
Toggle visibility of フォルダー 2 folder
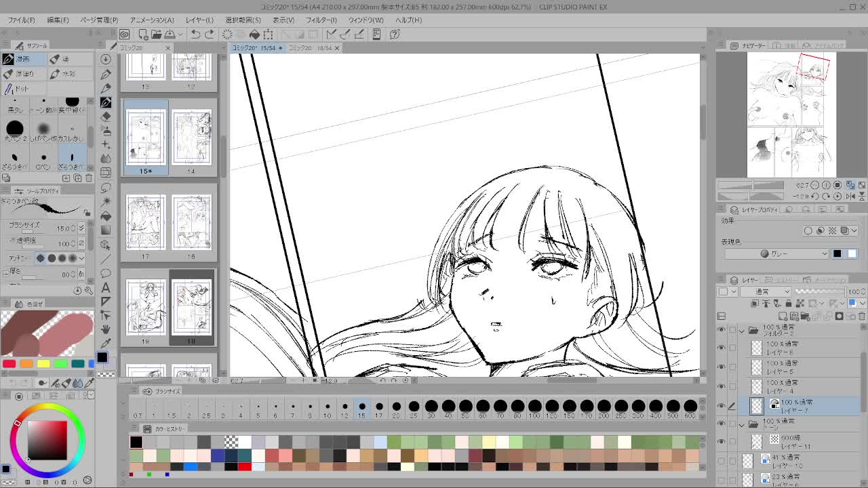(721, 330)
